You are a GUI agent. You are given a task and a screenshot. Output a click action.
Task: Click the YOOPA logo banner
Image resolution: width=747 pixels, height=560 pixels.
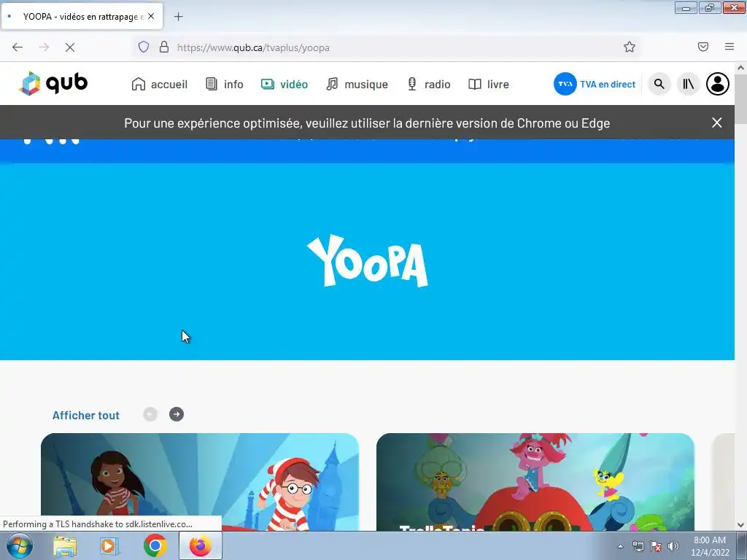(368, 261)
